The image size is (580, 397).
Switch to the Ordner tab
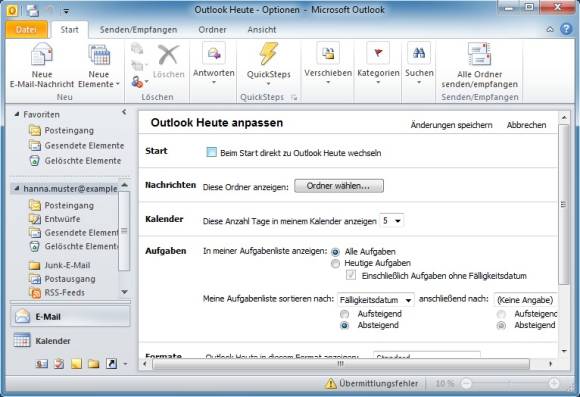(x=212, y=30)
